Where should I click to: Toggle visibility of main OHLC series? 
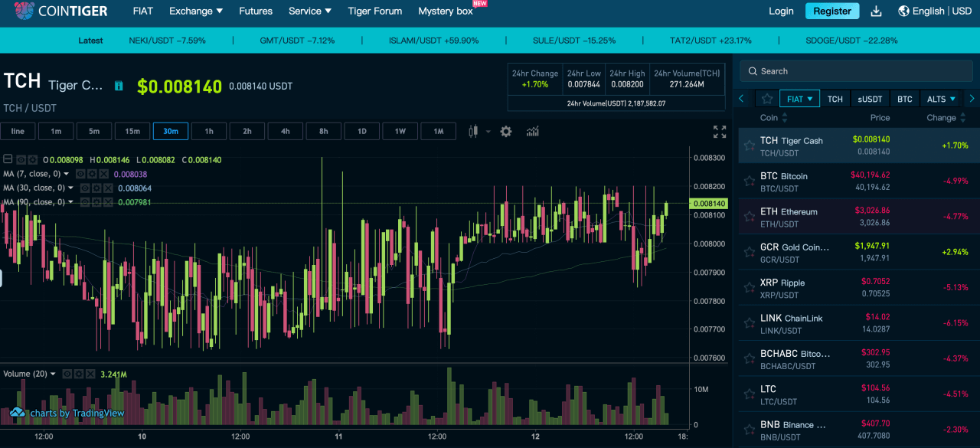click(21, 160)
